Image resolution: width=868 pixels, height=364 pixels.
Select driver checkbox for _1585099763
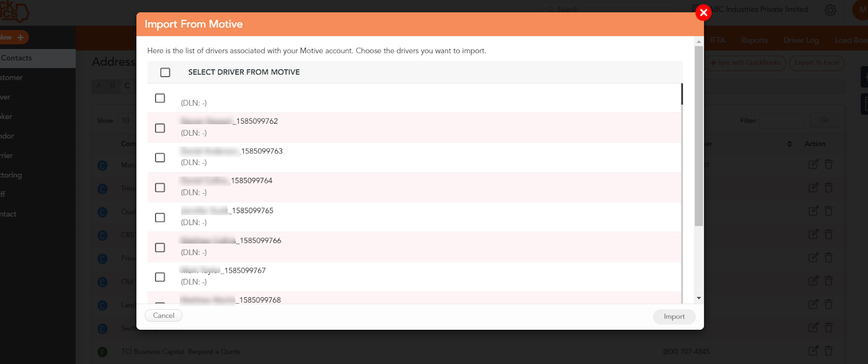coord(160,157)
